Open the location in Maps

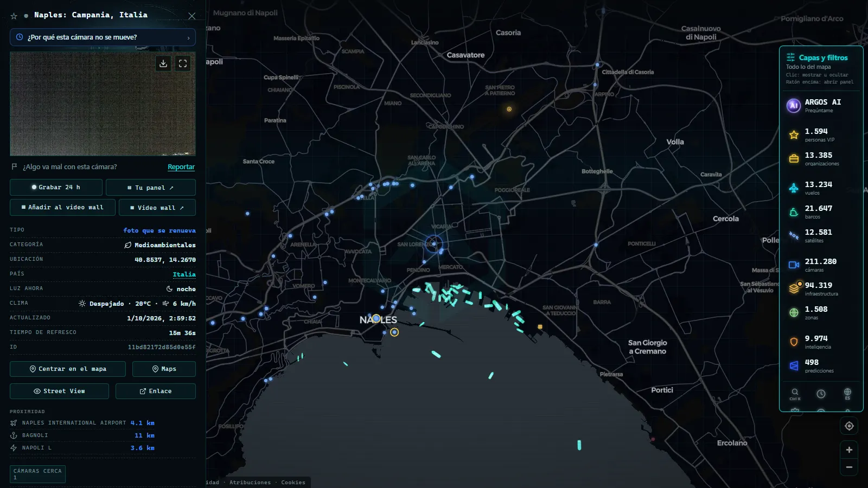pyautogui.click(x=164, y=369)
